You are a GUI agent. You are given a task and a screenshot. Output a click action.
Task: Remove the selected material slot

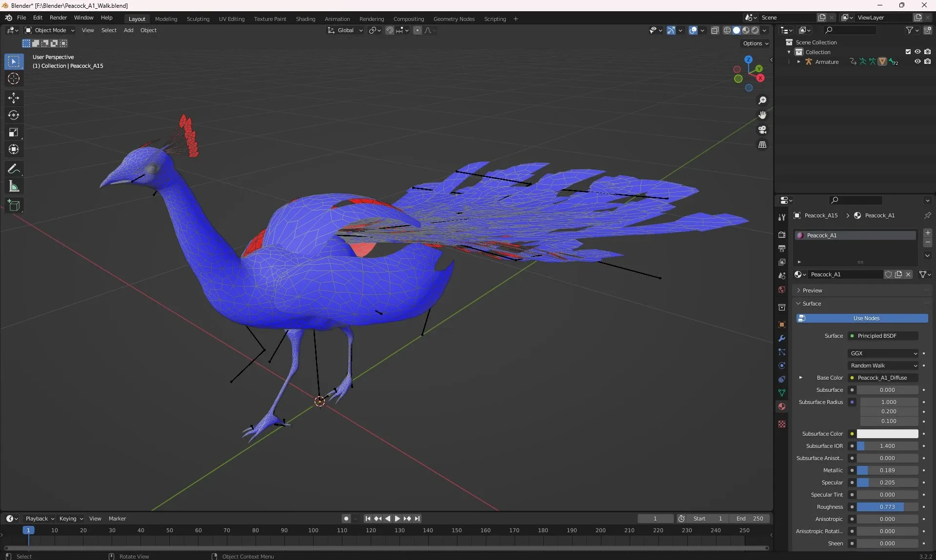coord(928,242)
